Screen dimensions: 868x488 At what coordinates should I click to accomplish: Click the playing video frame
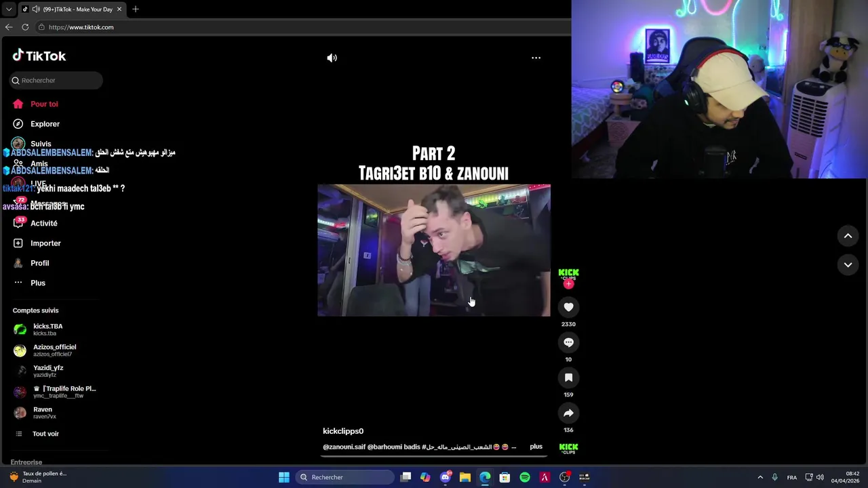[x=434, y=250]
